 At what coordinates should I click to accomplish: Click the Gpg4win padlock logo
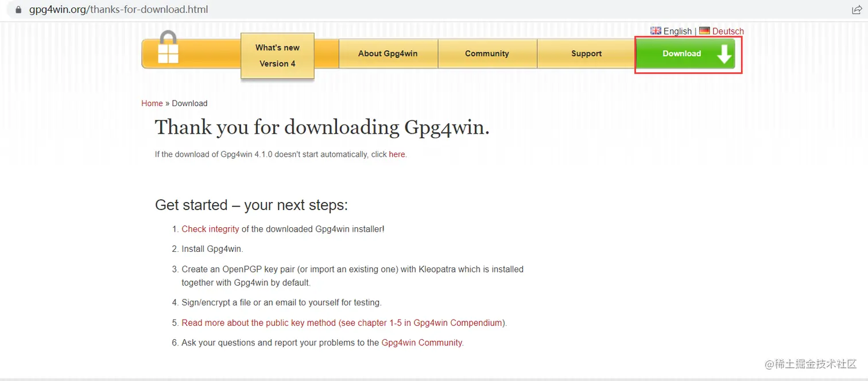[168, 47]
